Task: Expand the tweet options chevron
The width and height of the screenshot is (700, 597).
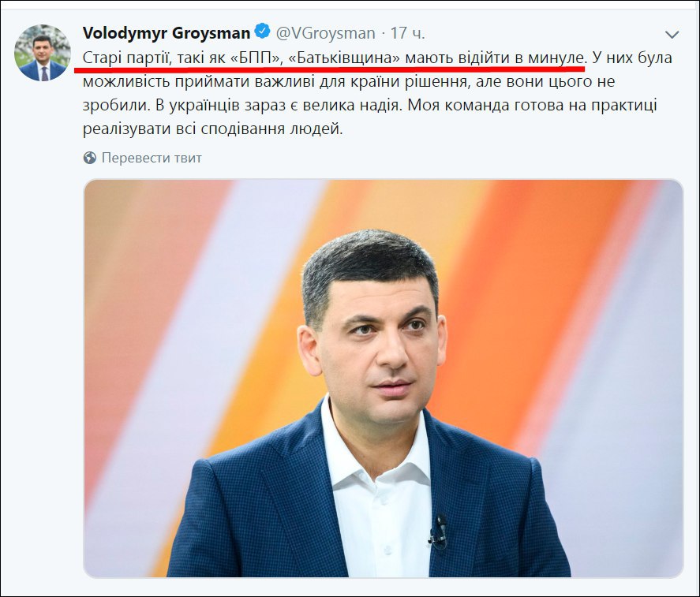Action: pos(672,34)
